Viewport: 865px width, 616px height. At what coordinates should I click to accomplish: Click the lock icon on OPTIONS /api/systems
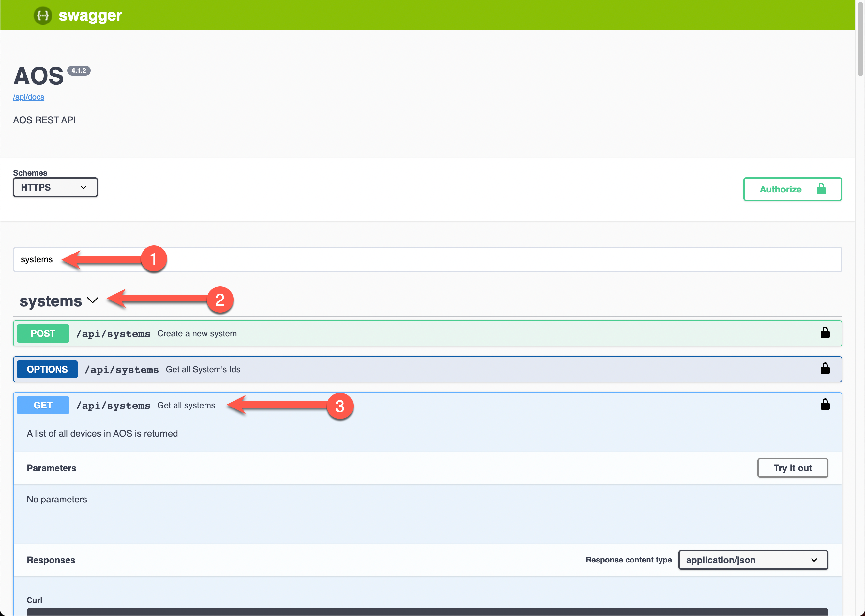825,369
